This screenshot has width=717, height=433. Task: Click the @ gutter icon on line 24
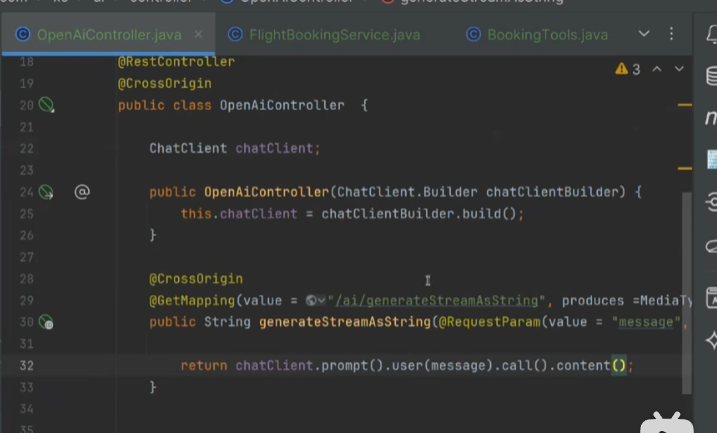click(x=82, y=192)
